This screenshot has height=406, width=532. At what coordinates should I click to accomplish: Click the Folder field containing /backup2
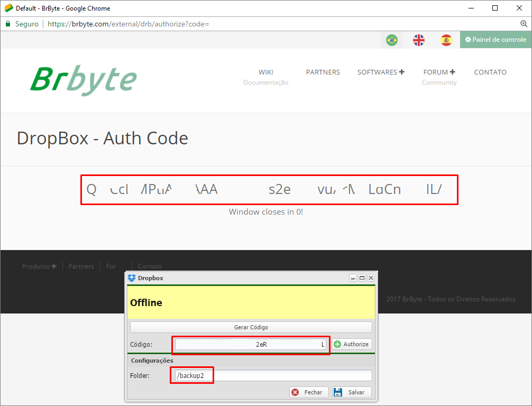click(x=273, y=375)
